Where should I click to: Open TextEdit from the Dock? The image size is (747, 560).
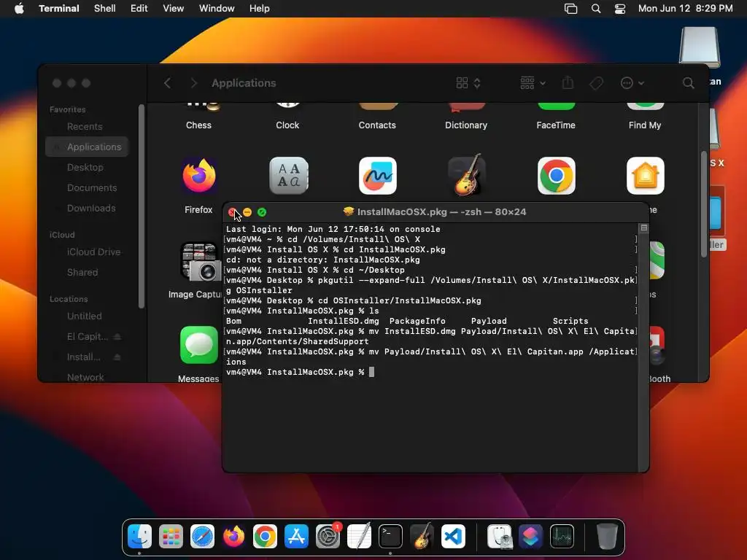[x=359, y=536]
